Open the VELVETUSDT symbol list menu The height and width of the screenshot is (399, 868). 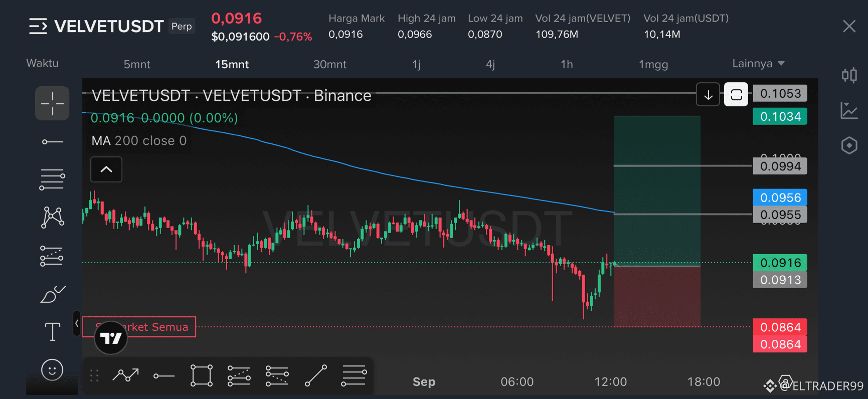click(38, 26)
